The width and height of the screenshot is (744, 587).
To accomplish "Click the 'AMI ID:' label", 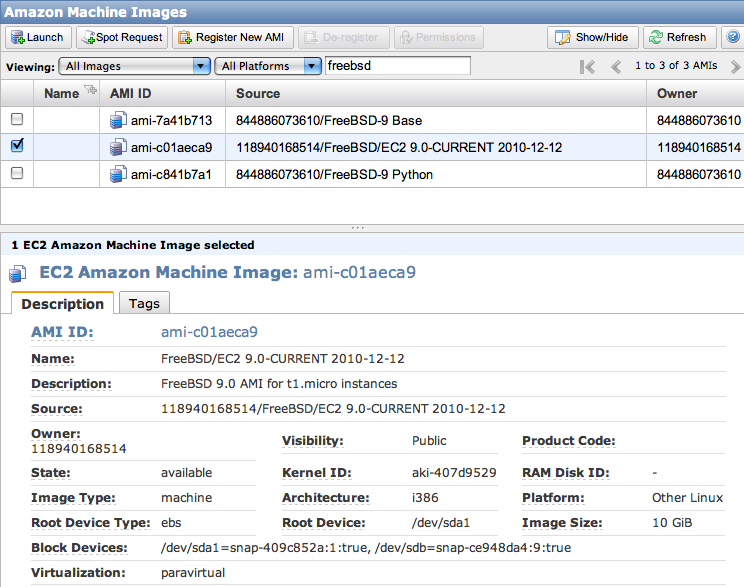I will pyautogui.click(x=62, y=332).
